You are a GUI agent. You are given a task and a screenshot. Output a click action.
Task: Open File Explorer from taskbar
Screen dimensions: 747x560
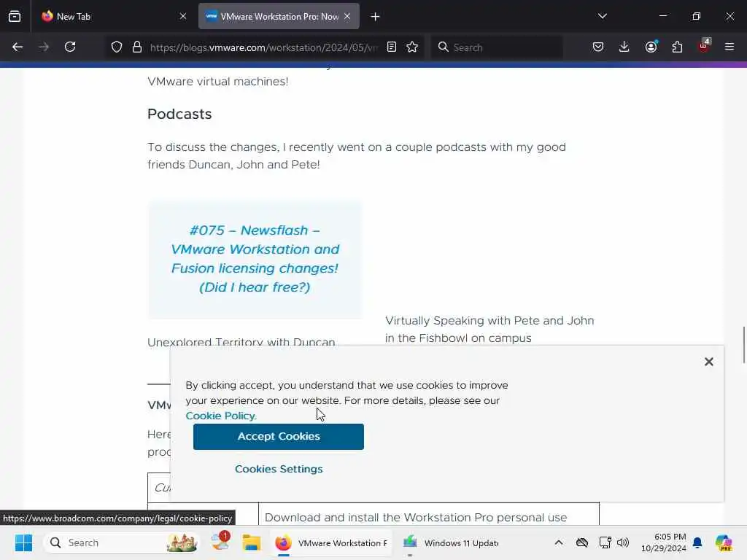251,542
